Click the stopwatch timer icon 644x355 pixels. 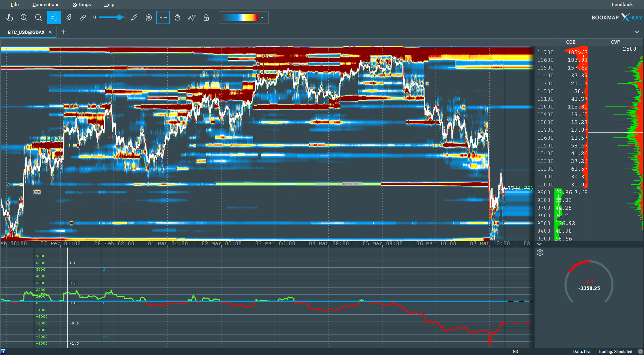click(177, 17)
